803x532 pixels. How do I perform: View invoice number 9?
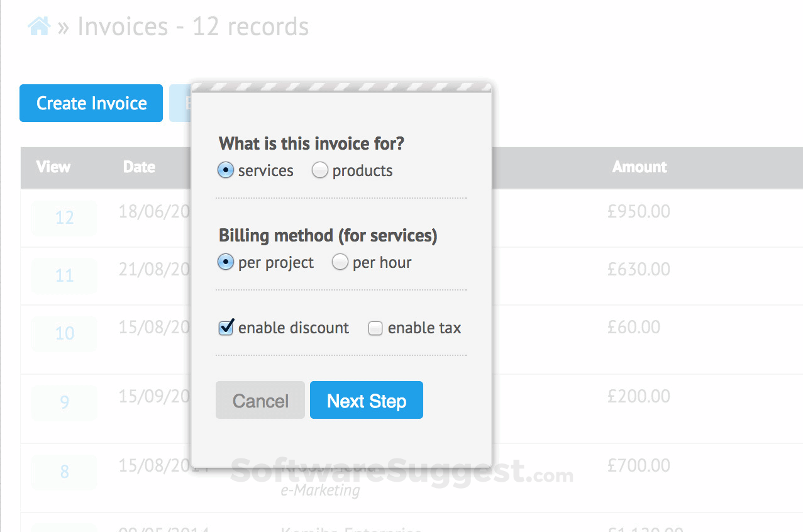(x=65, y=402)
